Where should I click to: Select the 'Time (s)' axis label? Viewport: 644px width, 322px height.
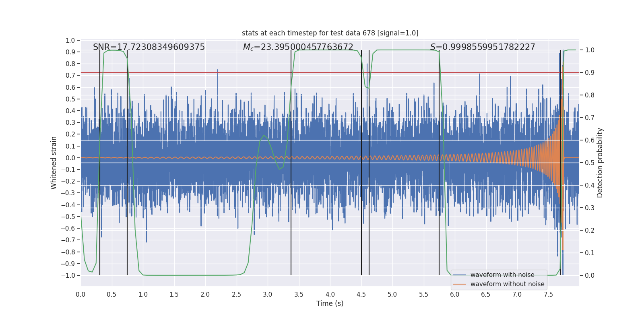tap(330, 303)
